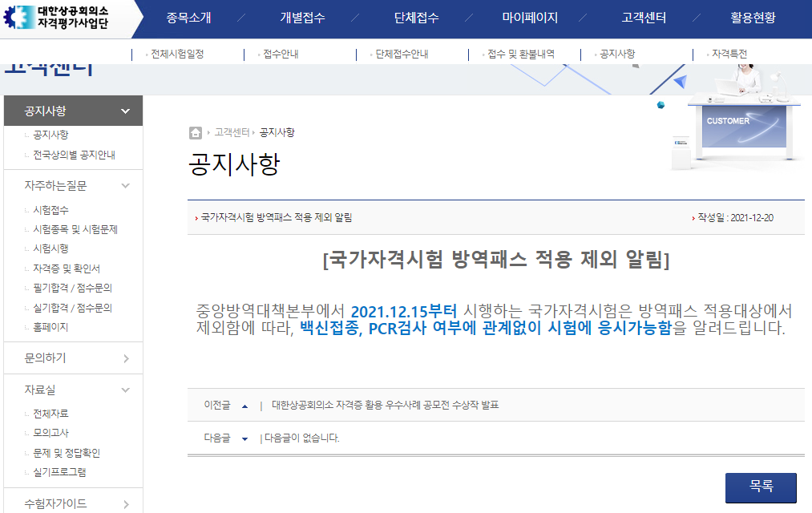Collapse the 자료실 sidebar chevron

pyautogui.click(x=125, y=390)
